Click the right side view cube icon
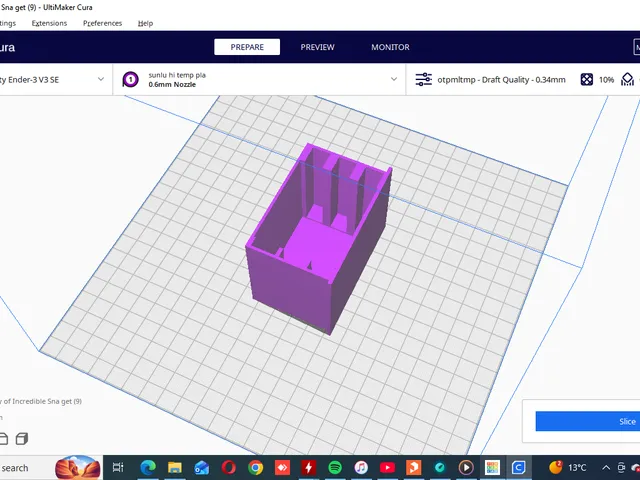640x480 pixels. point(22,439)
